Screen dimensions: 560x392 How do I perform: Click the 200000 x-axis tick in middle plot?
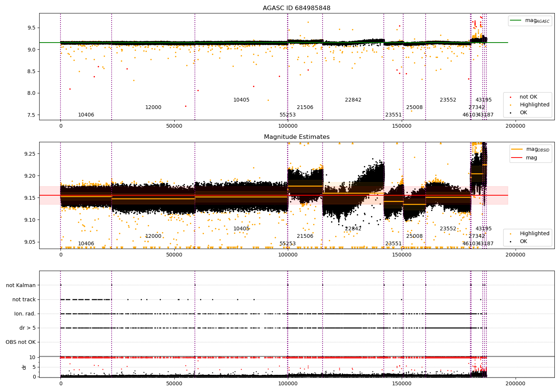516,255
